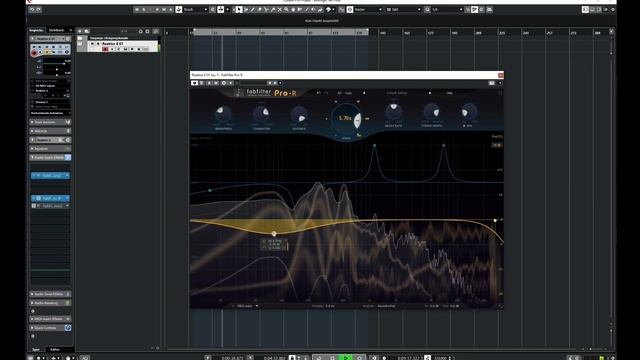Select the Zoom magnifier tool
The height and width of the screenshot is (360, 640).
tap(286, 9)
